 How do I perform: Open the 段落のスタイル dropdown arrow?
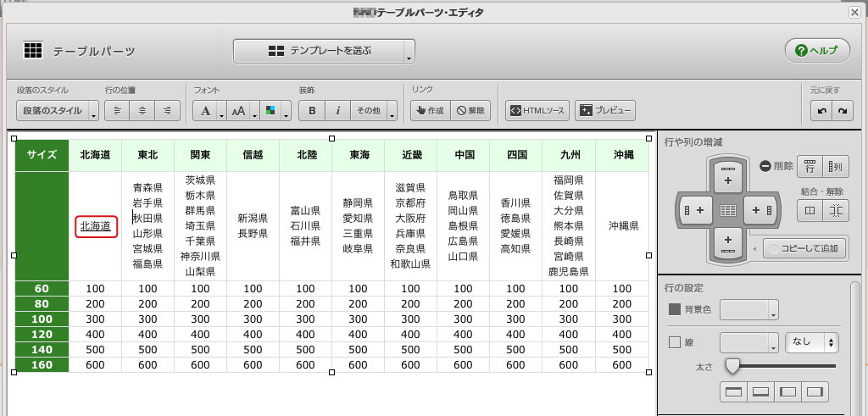point(93,111)
